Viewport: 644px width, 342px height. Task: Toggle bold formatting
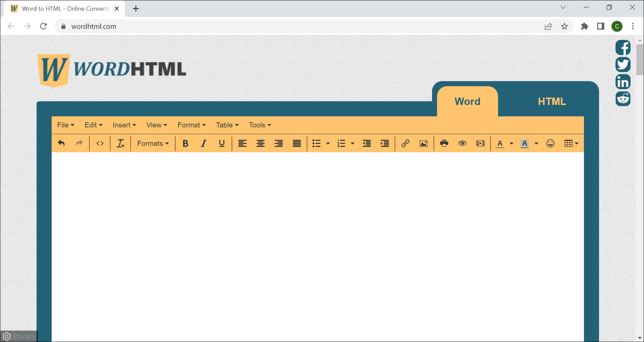[185, 144]
